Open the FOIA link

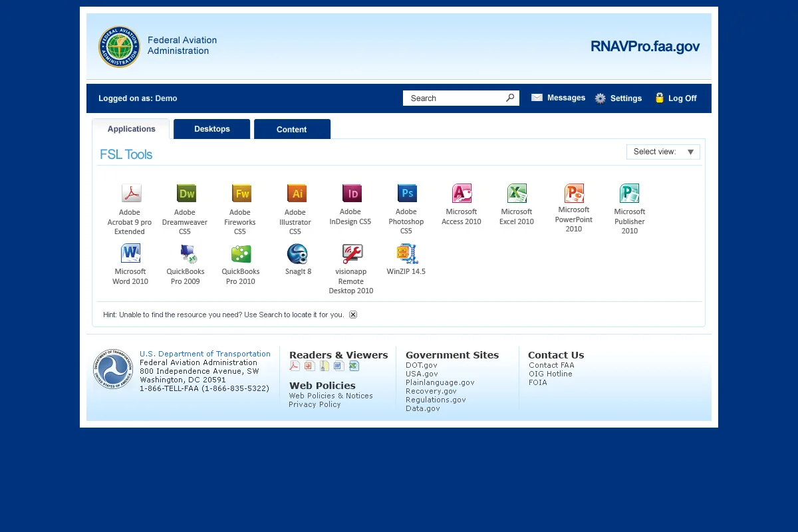click(538, 382)
